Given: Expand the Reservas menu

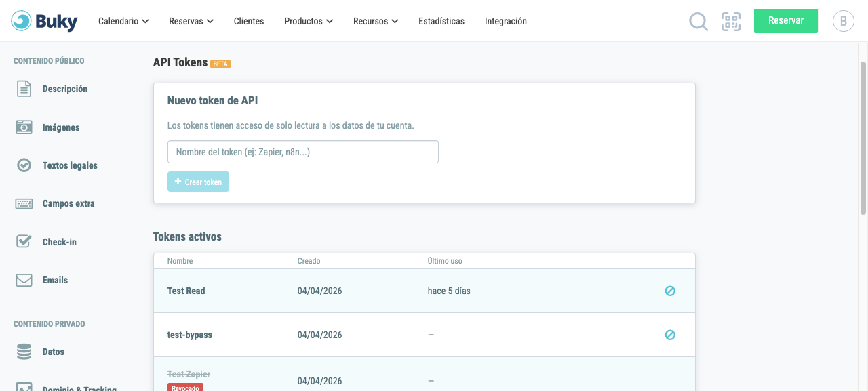Looking at the screenshot, I should (x=191, y=21).
